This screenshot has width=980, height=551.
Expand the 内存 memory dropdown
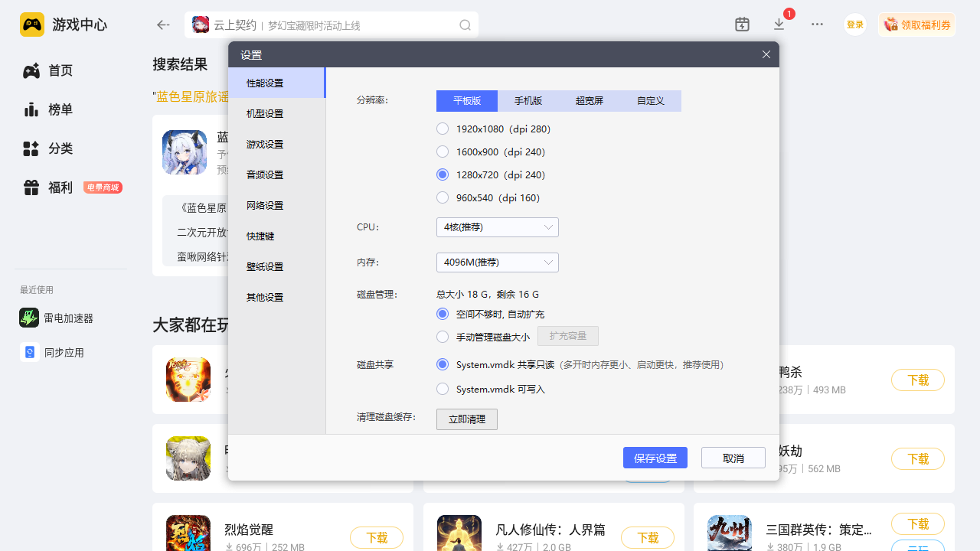(x=497, y=262)
